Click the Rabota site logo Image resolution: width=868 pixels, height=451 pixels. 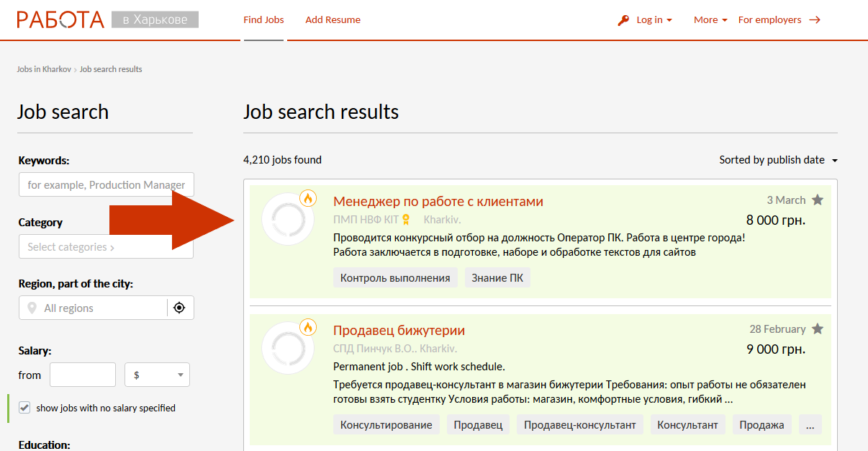60,19
